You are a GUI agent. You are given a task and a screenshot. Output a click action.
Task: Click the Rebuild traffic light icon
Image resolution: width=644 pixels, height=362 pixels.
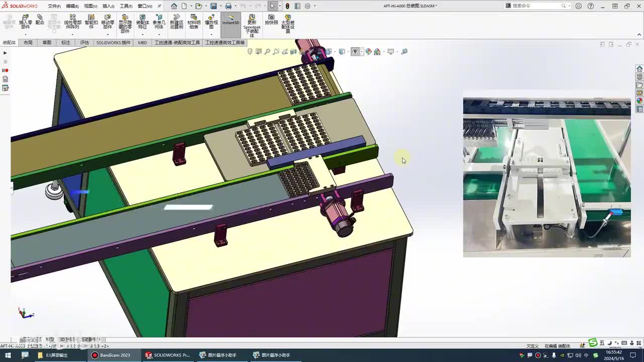click(x=287, y=6)
